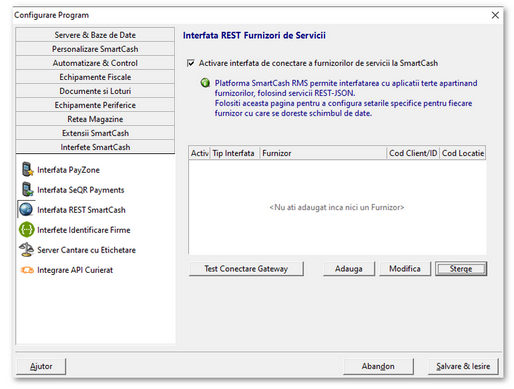Viewport: 514px width, 389px height.
Task: Select the Interfata REST SmartCash label
Action: 81,210
